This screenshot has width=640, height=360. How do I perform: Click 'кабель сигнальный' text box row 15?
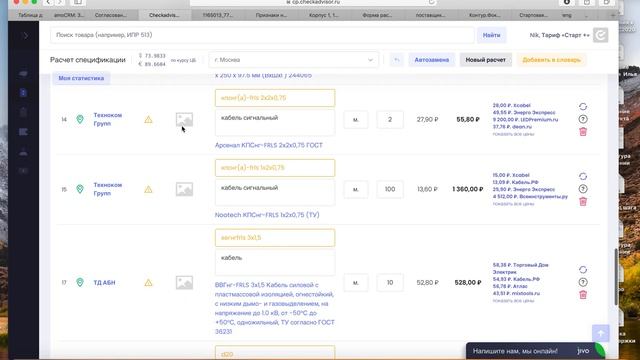point(275,192)
